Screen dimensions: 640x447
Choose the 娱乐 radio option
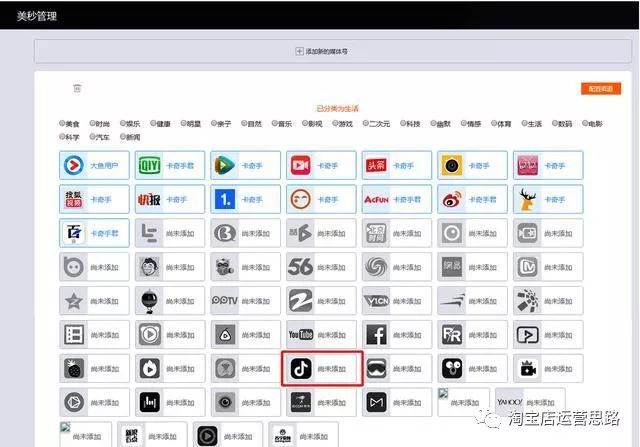pos(123,123)
